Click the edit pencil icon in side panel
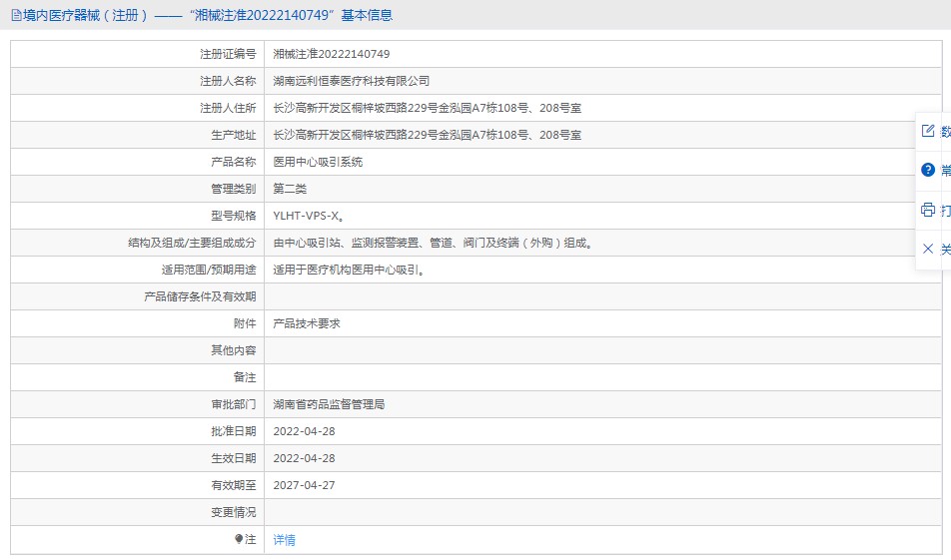Viewport: 951px width, 560px height. click(x=928, y=131)
